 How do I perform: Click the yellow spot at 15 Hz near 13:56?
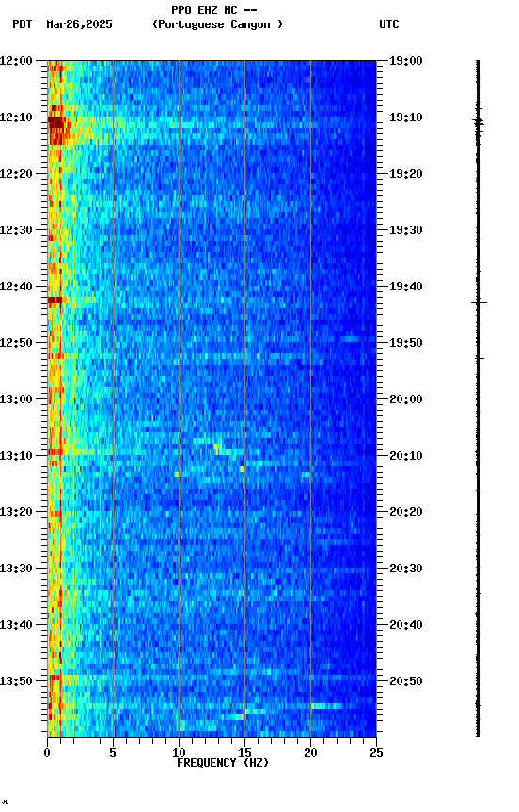243,717
